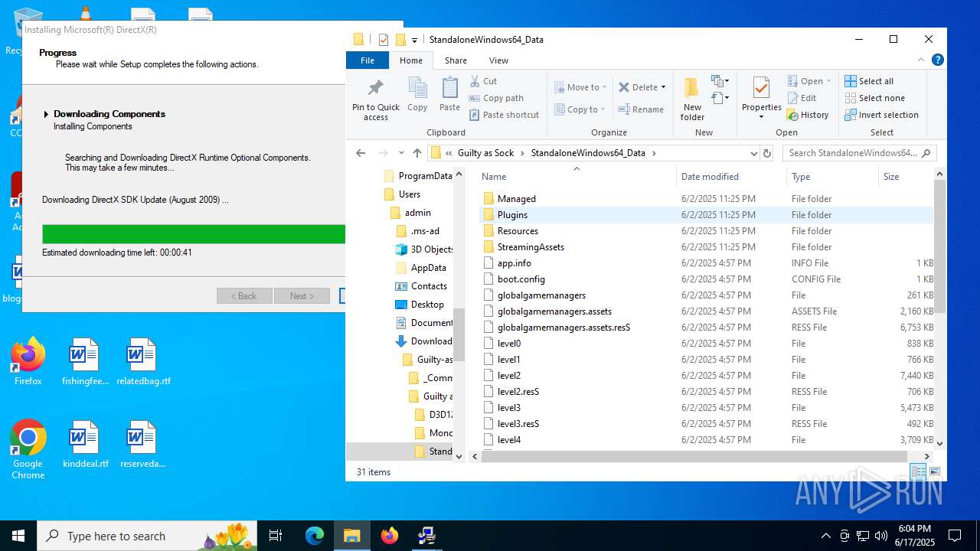Open History in ribbon
980x551 pixels.
tap(808, 115)
